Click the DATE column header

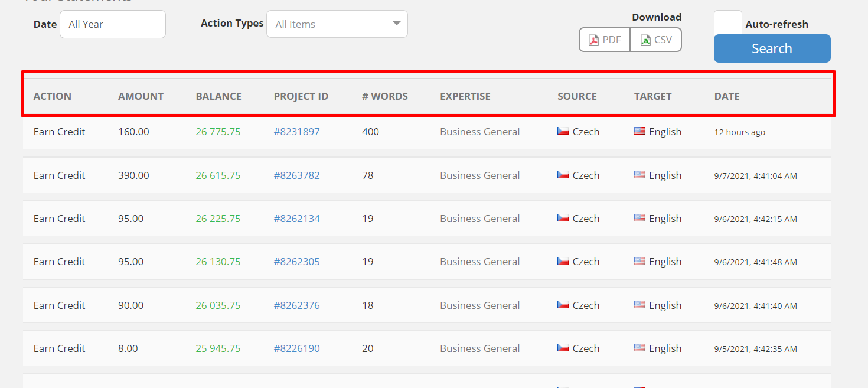pos(727,96)
